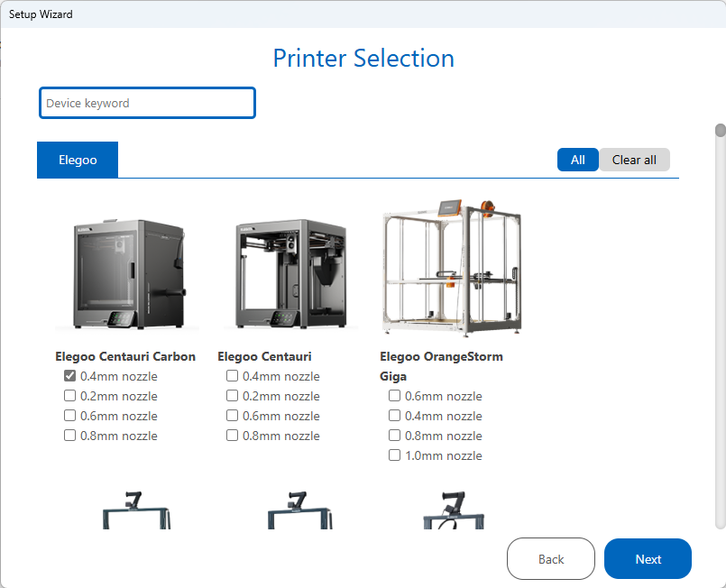
Task: Click the Elegoo Centauri name label
Action: 264,356
